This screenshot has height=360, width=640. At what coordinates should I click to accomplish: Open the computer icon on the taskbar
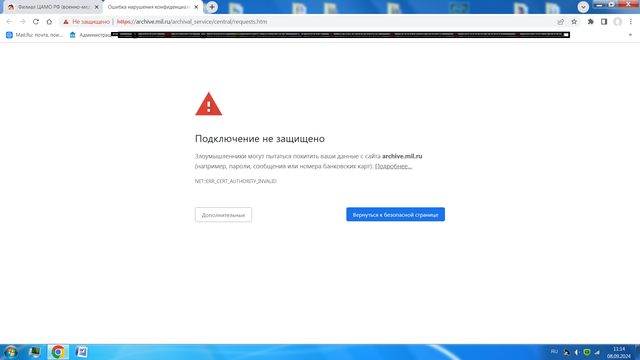35,352
